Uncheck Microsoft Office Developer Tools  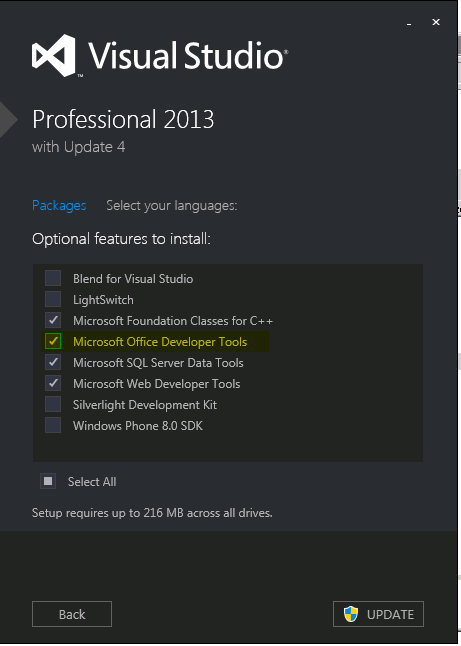(53, 341)
